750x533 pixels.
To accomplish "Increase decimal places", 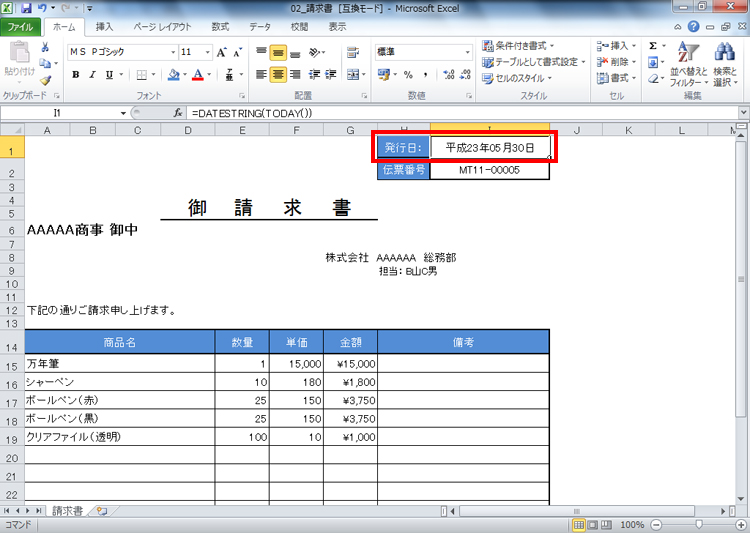I will (449, 75).
